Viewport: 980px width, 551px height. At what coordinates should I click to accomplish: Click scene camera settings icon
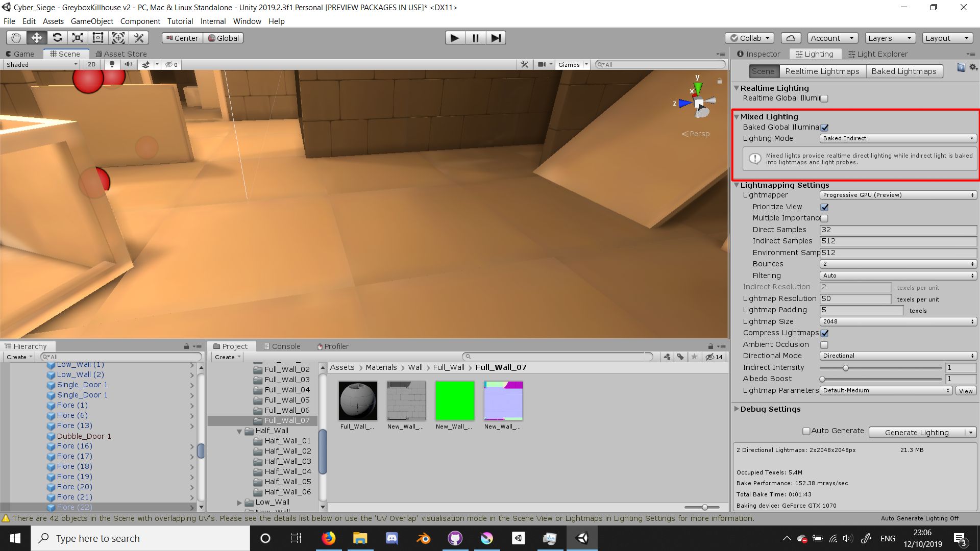(542, 64)
